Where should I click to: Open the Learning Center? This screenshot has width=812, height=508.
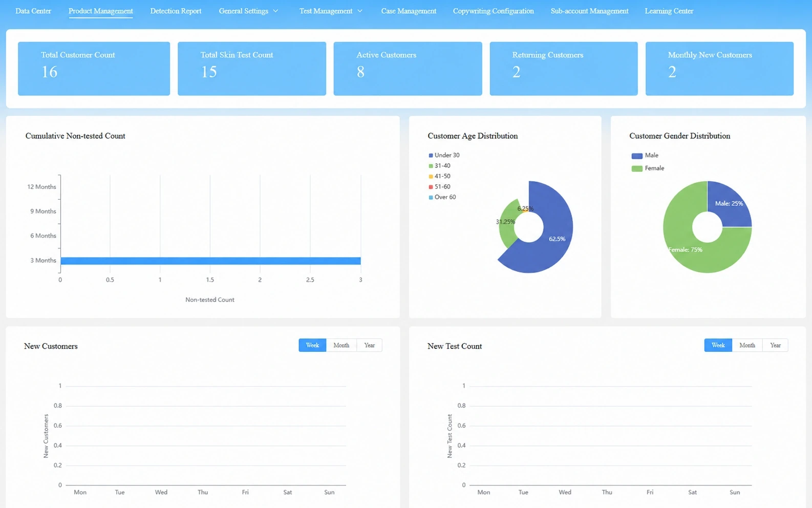point(669,11)
